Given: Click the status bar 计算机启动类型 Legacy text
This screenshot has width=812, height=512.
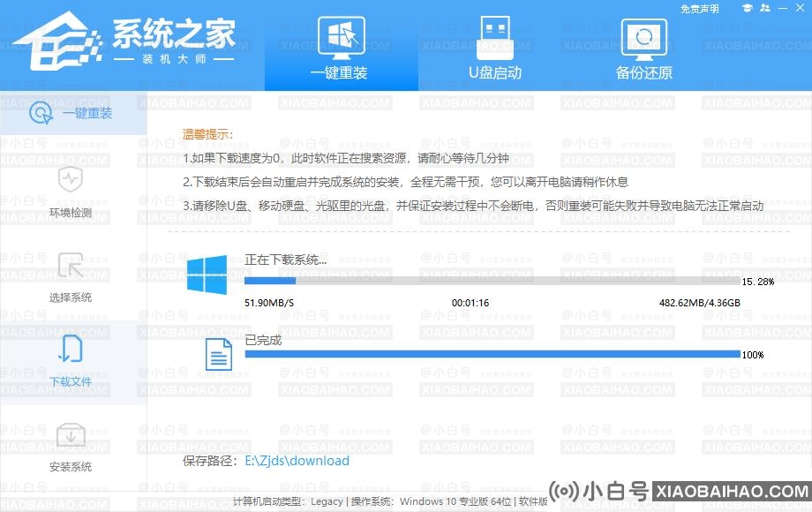Looking at the screenshot, I should pos(288,501).
